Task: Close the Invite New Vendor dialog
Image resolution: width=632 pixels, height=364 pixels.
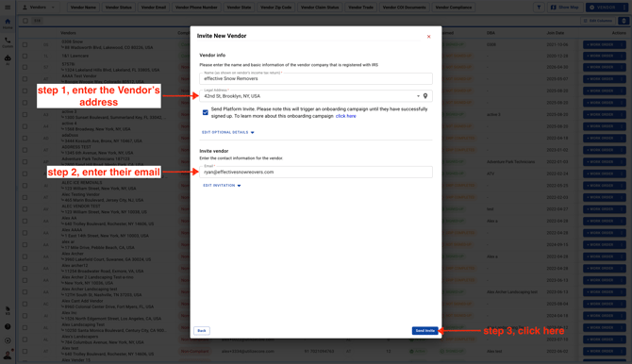Action: tap(429, 37)
